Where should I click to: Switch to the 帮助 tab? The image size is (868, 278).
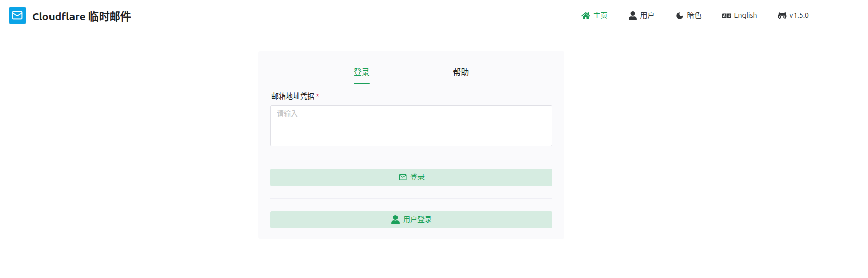461,73
